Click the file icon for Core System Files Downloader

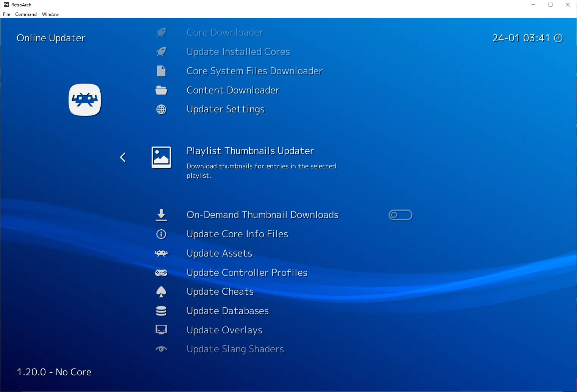coord(161,71)
